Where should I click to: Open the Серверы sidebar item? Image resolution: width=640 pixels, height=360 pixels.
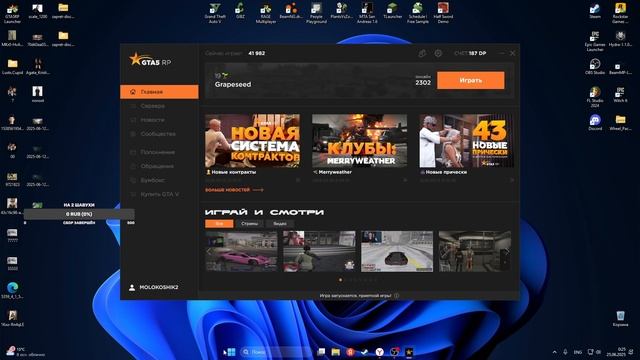tap(152, 106)
